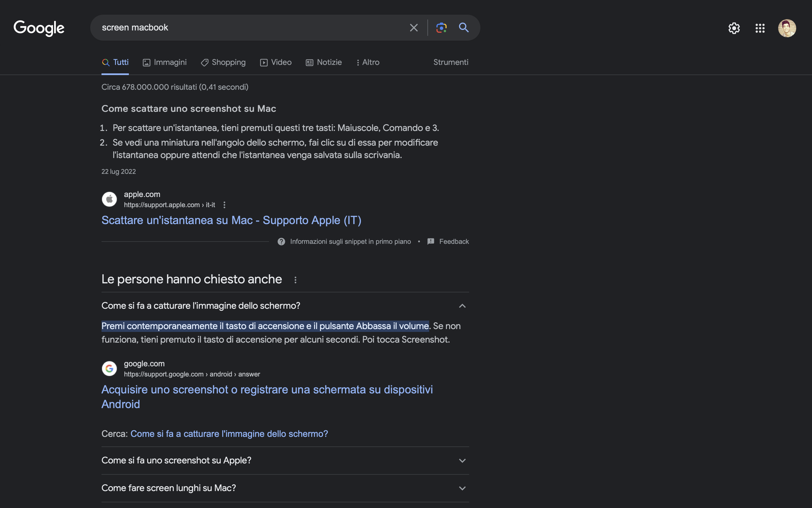Expand Come si fa uno screenshot su Apple?
This screenshot has height=508, width=812.
tap(285, 461)
